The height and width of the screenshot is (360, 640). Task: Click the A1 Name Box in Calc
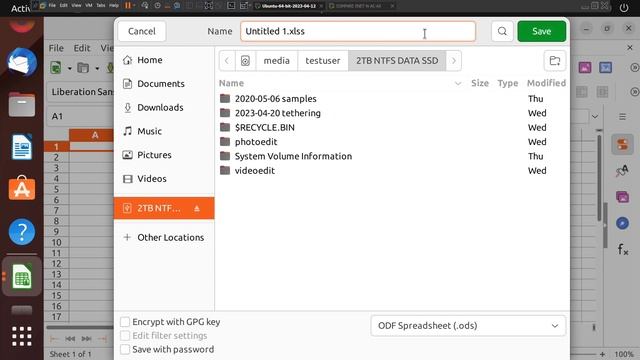click(x=80, y=116)
